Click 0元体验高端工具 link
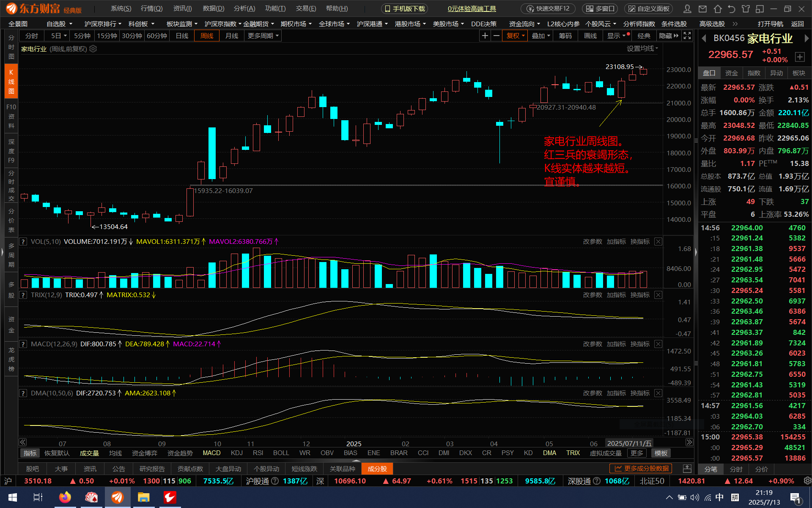812x508 pixels. (x=472, y=8)
